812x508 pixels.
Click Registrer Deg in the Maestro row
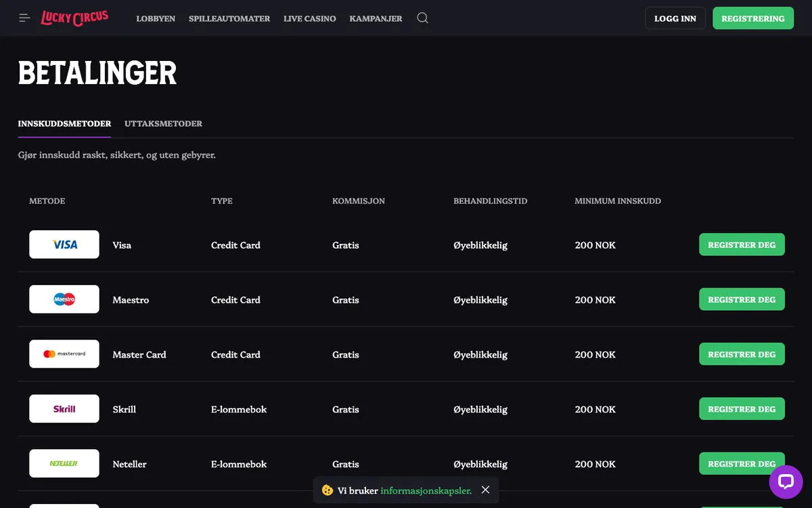pyautogui.click(x=742, y=299)
